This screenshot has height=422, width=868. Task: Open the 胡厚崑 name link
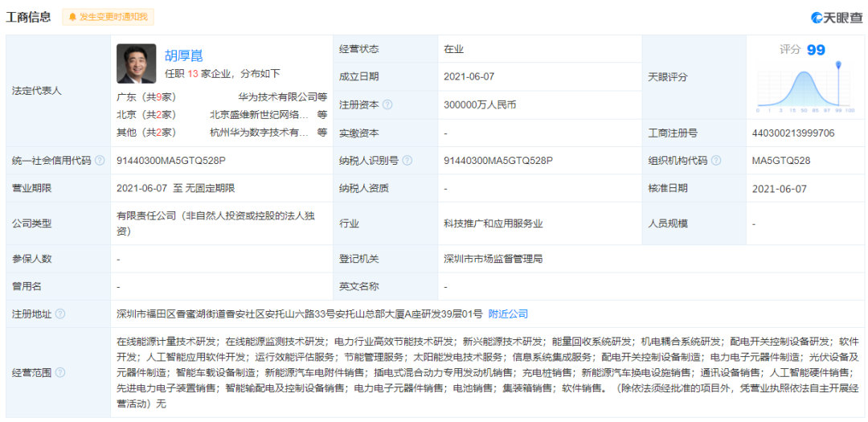click(184, 55)
